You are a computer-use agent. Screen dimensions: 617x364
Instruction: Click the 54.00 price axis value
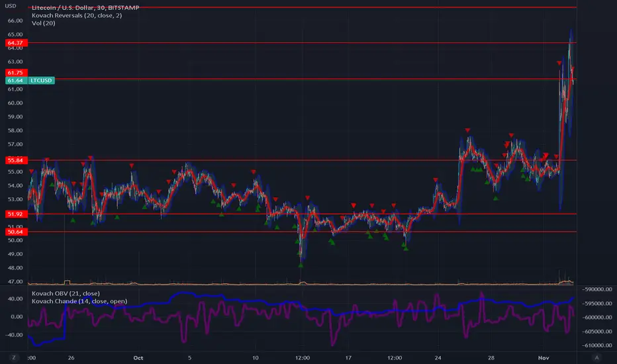point(15,185)
